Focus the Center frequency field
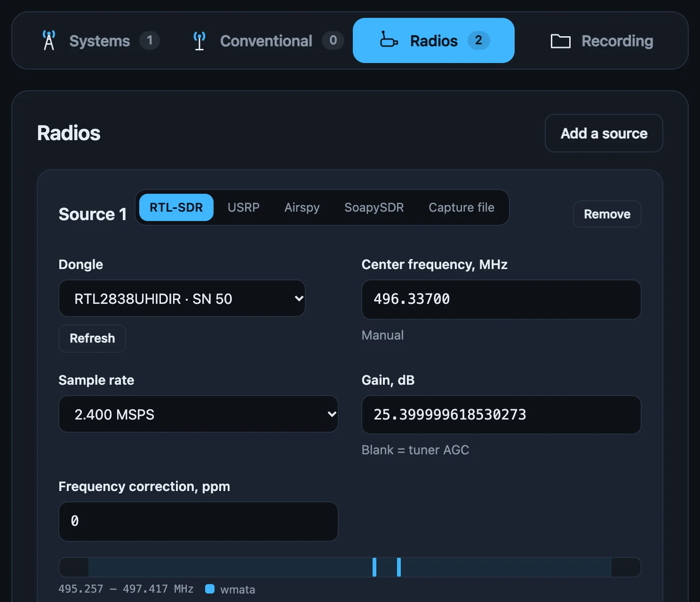 [501, 299]
